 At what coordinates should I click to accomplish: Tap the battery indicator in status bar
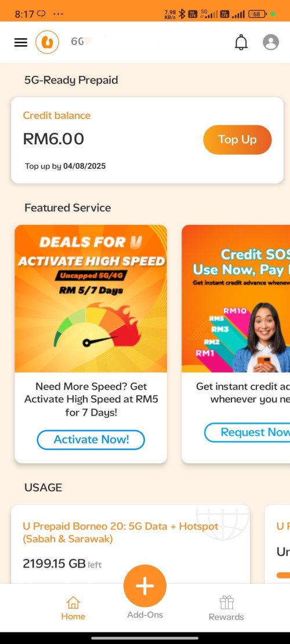[x=257, y=14]
